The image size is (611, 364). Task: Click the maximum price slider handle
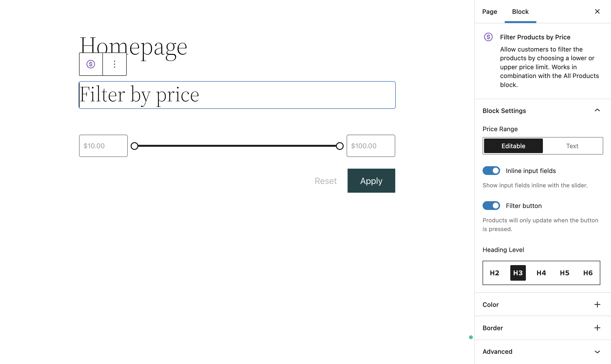340,146
